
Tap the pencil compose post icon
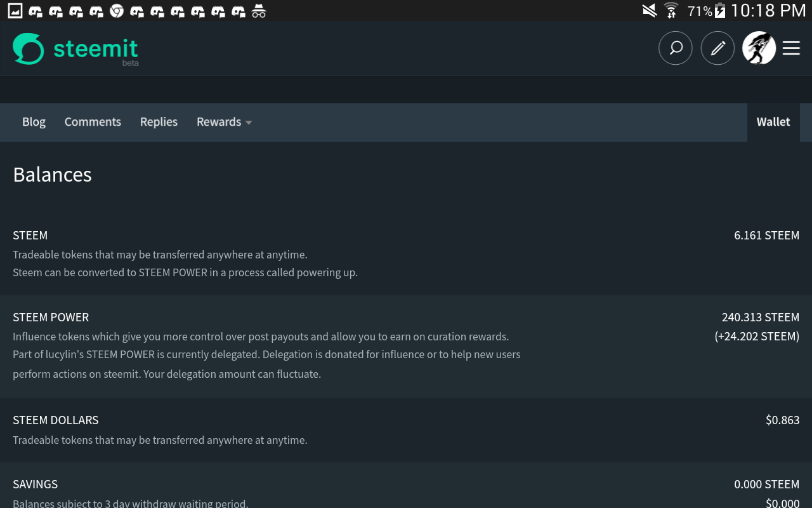coord(717,48)
